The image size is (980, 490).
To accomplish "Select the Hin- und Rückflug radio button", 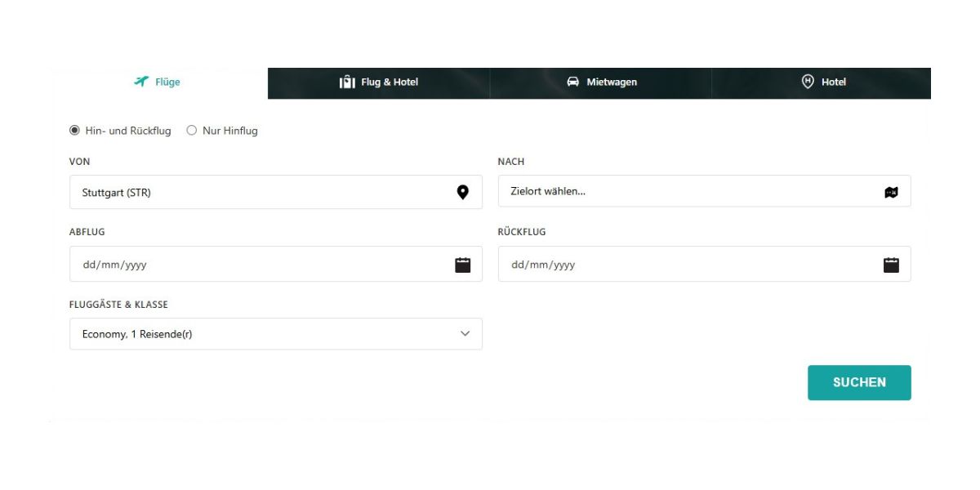I will [75, 131].
